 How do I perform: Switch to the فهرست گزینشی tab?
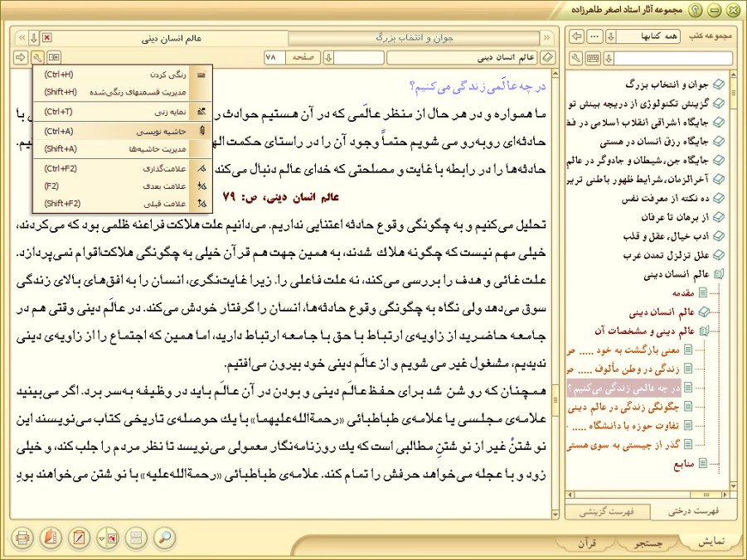click(x=606, y=512)
